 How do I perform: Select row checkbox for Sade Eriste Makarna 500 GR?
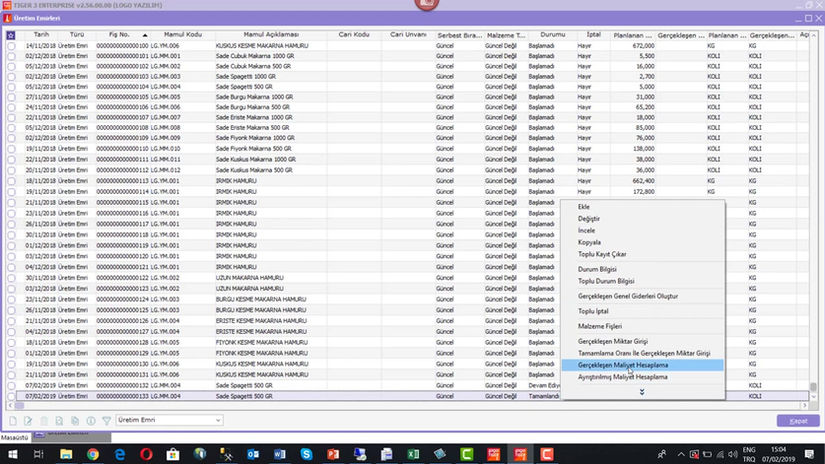tap(11, 128)
